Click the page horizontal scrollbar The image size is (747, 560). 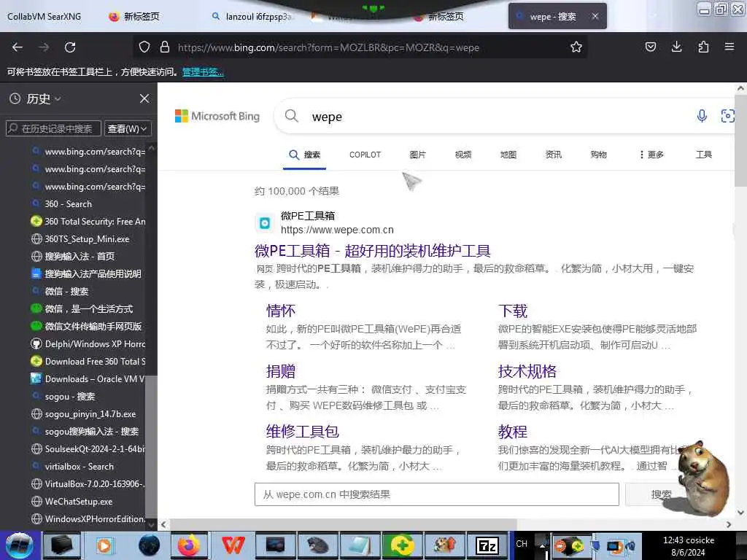(x=343, y=524)
